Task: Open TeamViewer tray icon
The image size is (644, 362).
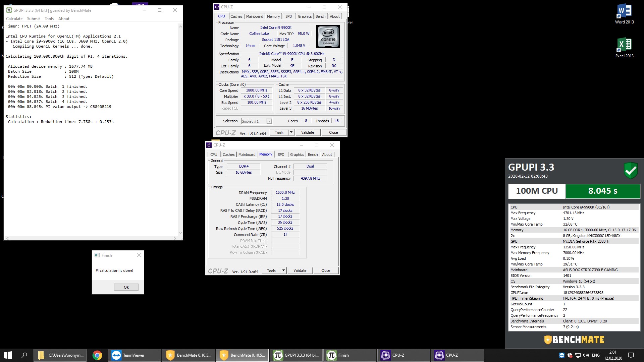Action: 562,355
